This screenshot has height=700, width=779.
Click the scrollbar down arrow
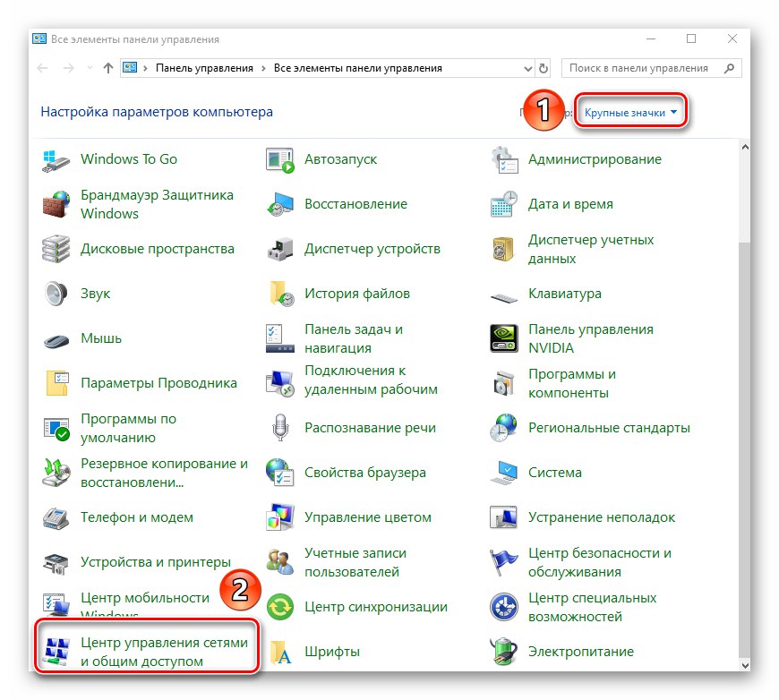click(x=744, y=665)
